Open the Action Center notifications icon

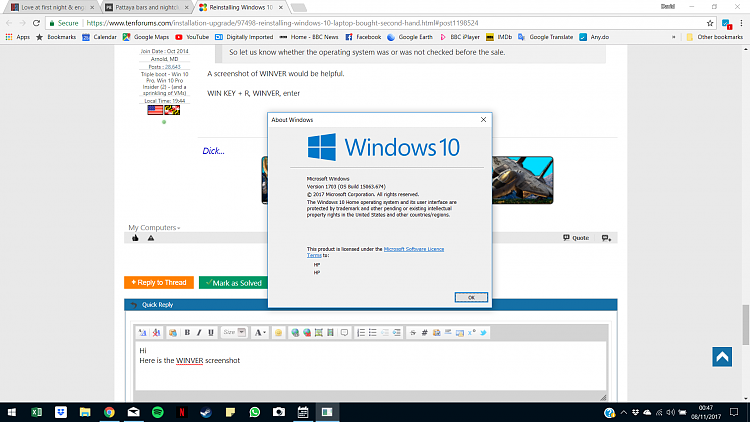pyautogui.click(x=734, y=412)
